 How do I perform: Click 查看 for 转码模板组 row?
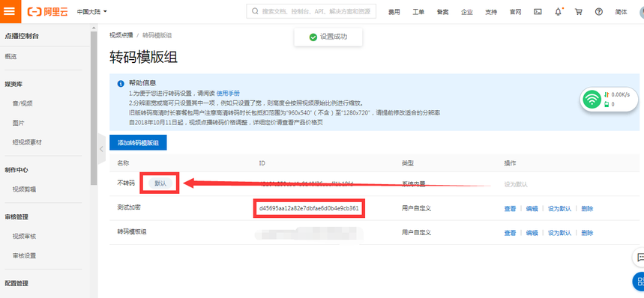point(510,233)
